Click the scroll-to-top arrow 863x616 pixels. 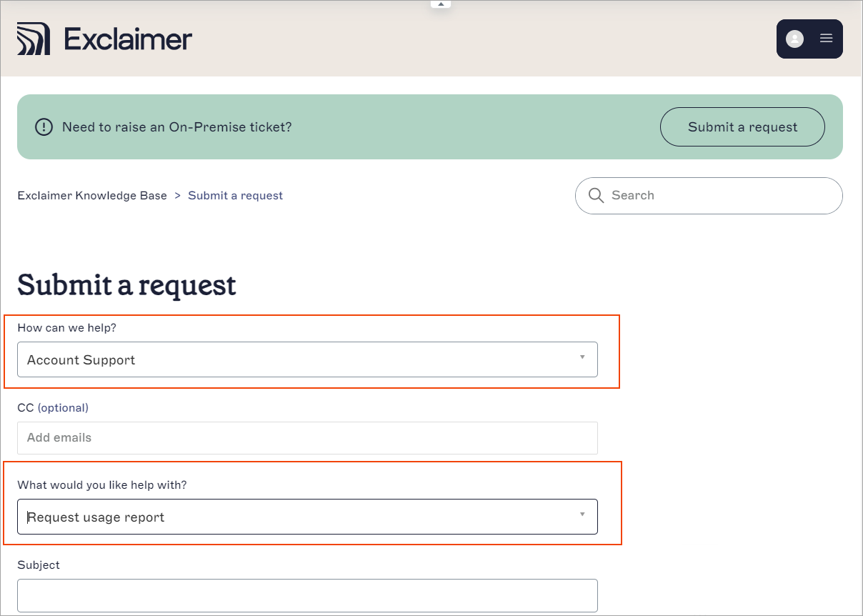440,4
